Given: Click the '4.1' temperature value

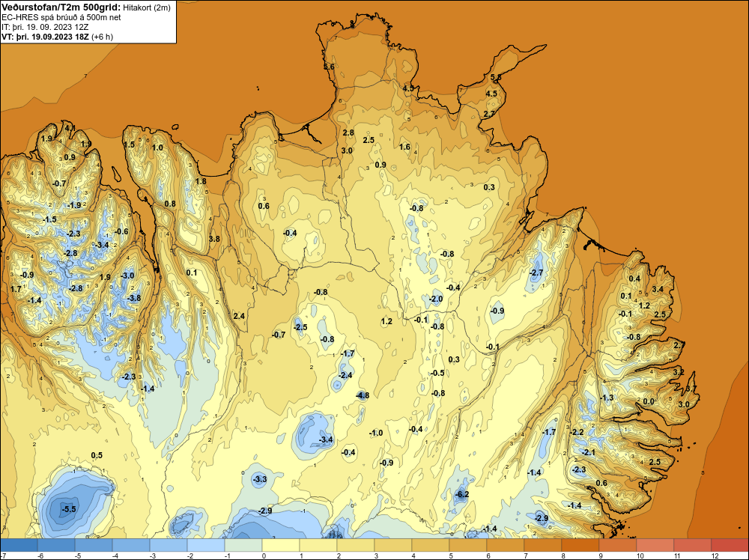Looking at the screenshot, I should click(70, 128).
